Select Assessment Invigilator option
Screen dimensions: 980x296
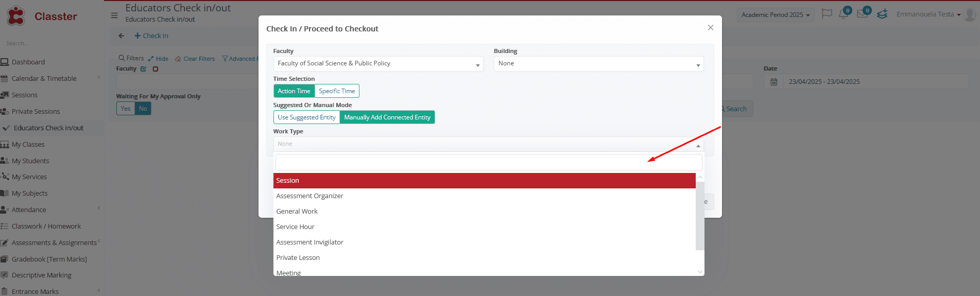485,242
